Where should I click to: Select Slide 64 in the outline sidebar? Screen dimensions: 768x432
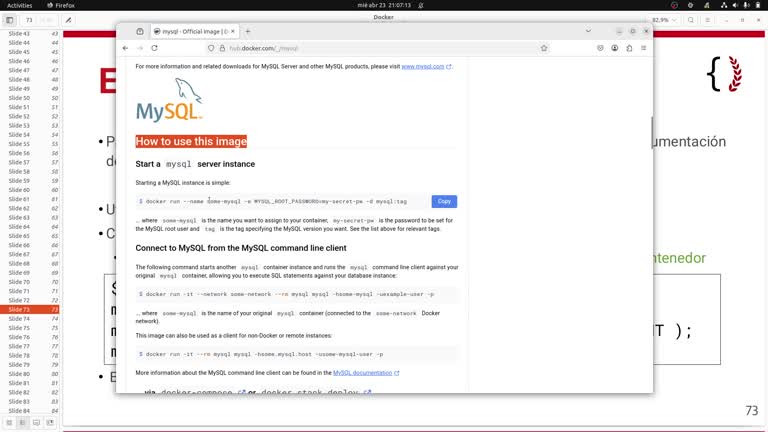[29, 227]
